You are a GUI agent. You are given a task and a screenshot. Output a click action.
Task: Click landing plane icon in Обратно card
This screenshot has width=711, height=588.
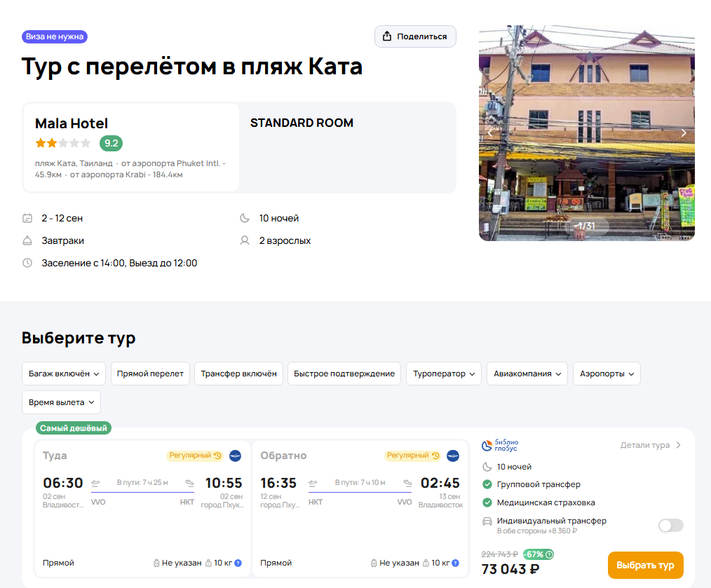[x=407, y=483]
